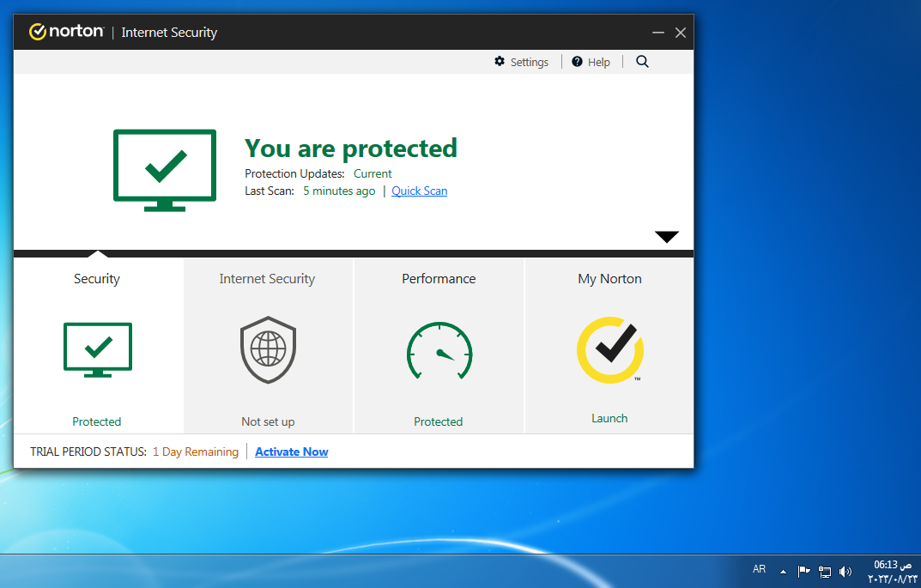This screenshot has height=588, width=921.
Task: Click the Performance speedometer icon
Action: [439, 351]
